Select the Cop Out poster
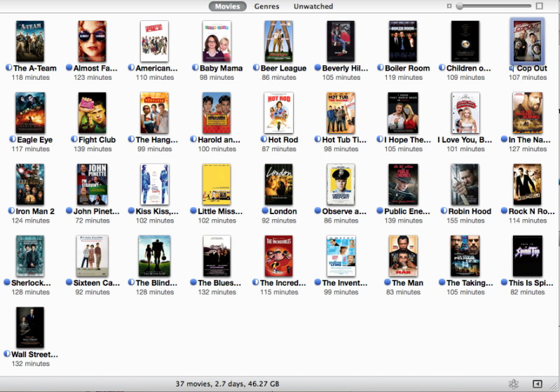Viewport: 560px width, 392px height. point(528,41)
